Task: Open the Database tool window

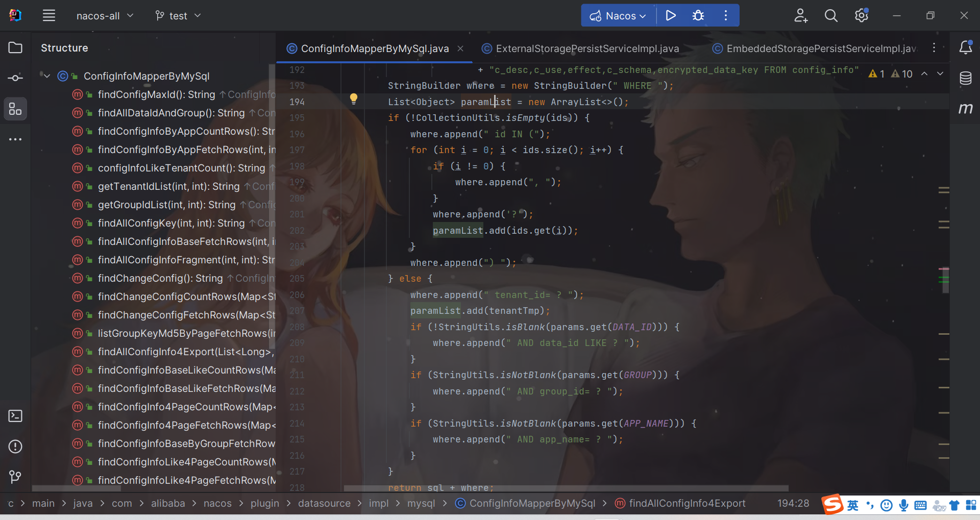Action: pos(966,78)
